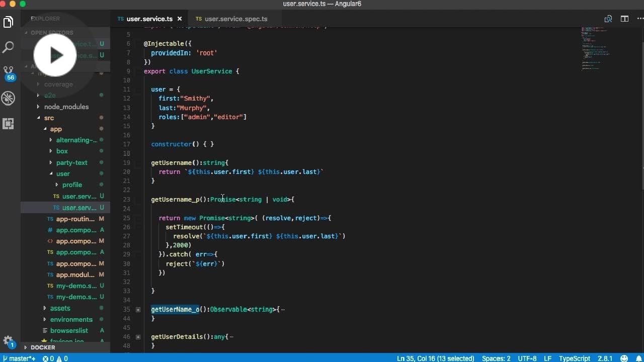Open Source Control view with 56 changes
This screenshot has width=644, height=362.
(9, 73)
